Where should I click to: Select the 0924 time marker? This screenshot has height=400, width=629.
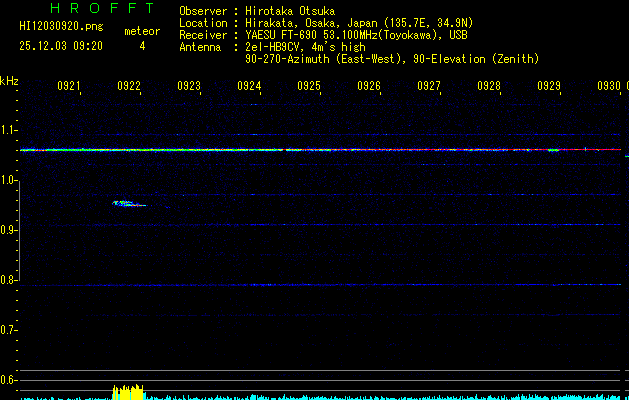point(249,87)
